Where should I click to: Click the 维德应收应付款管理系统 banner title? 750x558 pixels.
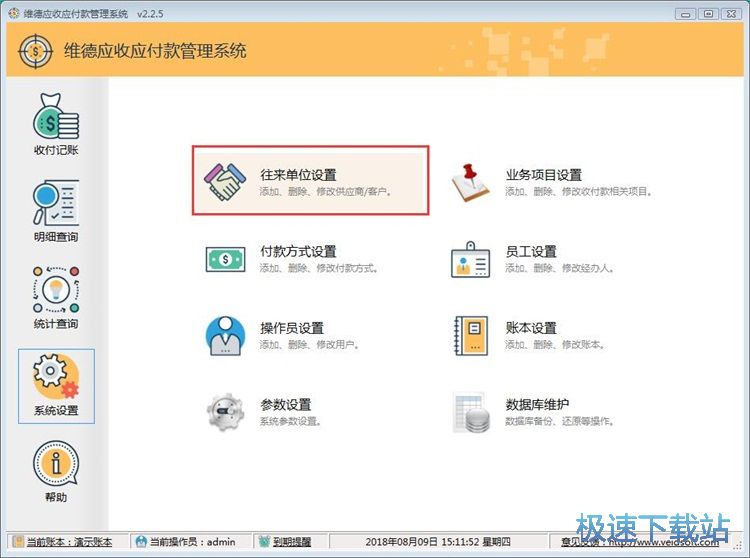[155, 51]
